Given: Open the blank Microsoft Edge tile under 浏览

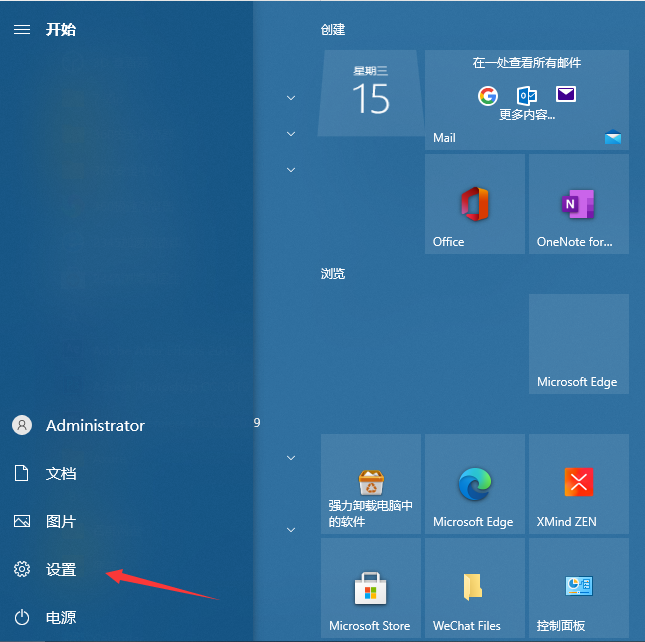Looking at the screenshot, I should coord(578,344).
